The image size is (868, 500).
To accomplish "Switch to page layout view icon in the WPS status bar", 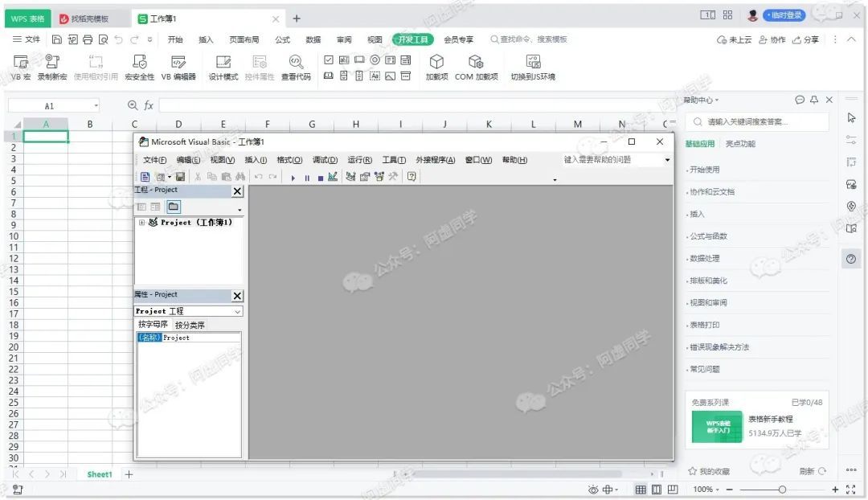I will (657, 490).
